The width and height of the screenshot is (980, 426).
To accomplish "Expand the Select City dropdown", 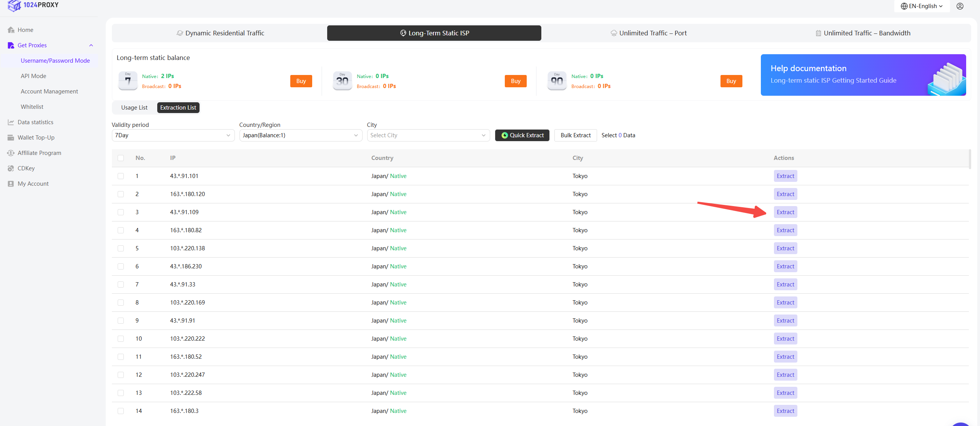I will (x=428, y=135).
